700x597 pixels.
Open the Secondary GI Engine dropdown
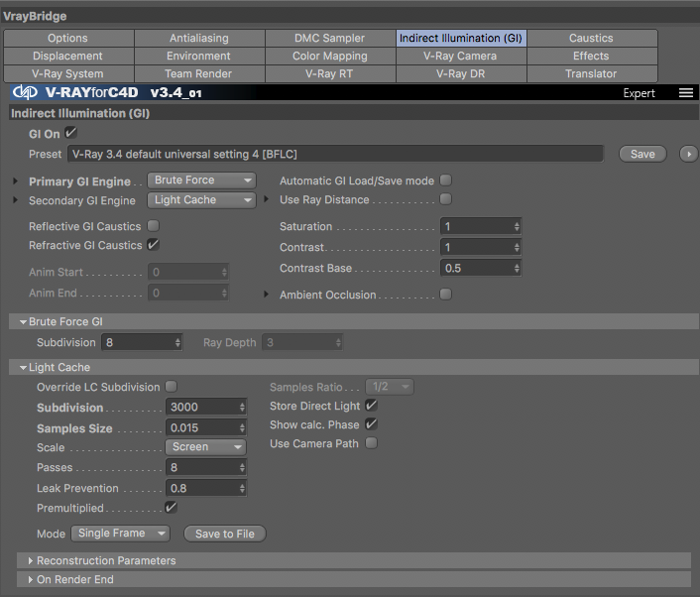[x=202, y=200]
